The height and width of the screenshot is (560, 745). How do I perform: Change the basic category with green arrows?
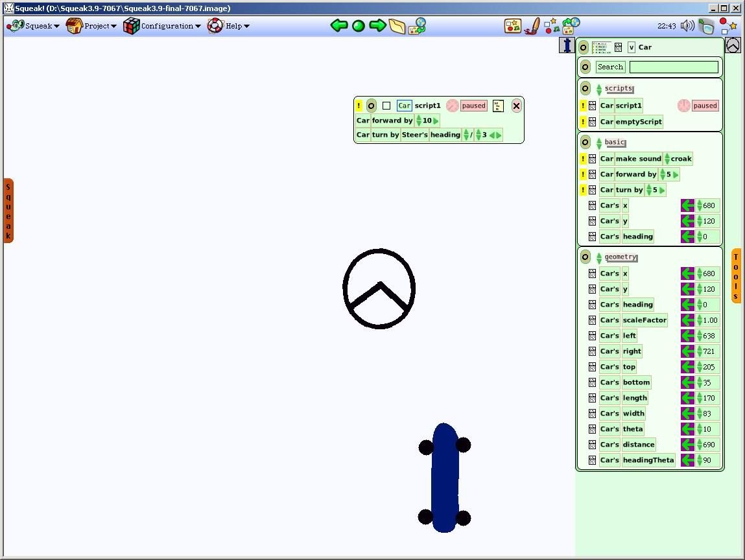tap(599, 143)
